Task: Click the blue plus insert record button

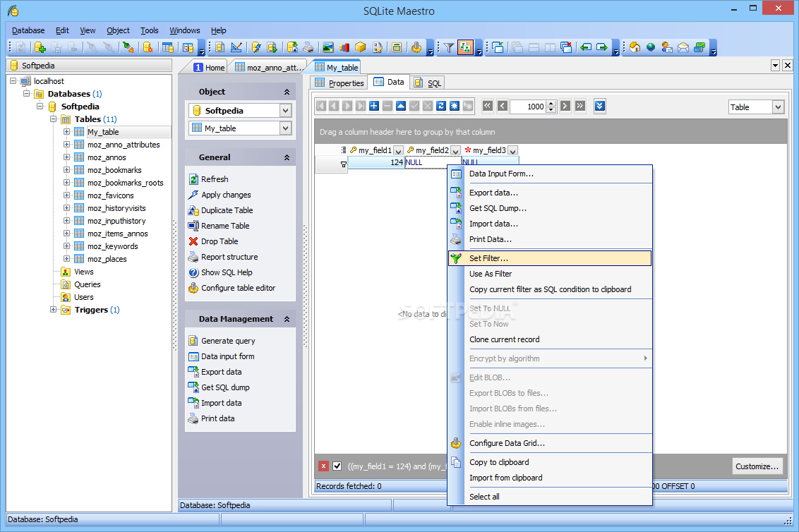Action: tap(374, 106)
